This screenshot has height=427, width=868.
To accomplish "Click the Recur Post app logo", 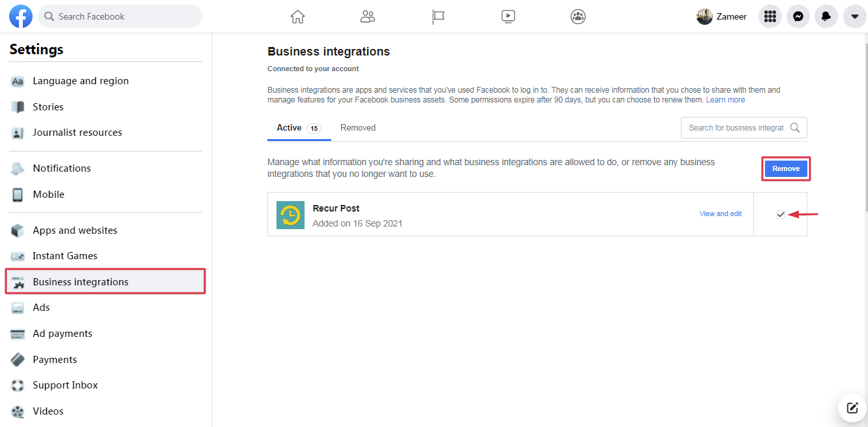I will (x=290, y=215).
